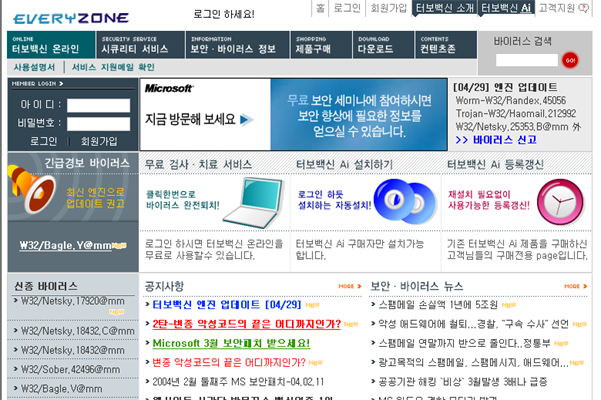The image size is (601, 400).
Task: Open the 고객지원 top menu
Action: [x=557, y=8]
